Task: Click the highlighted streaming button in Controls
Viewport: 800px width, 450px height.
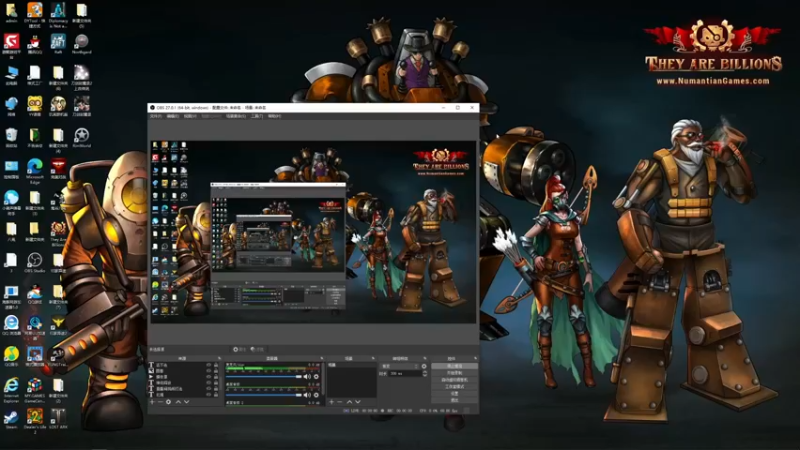Action: click(x=455, y=366)
